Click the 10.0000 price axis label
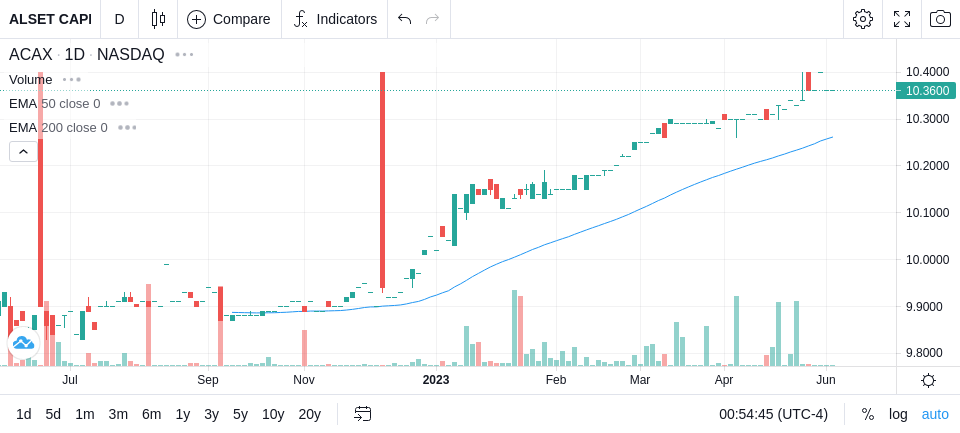This screenshot has height=433, width=960. pyautogui.click(x=928, y=260)
